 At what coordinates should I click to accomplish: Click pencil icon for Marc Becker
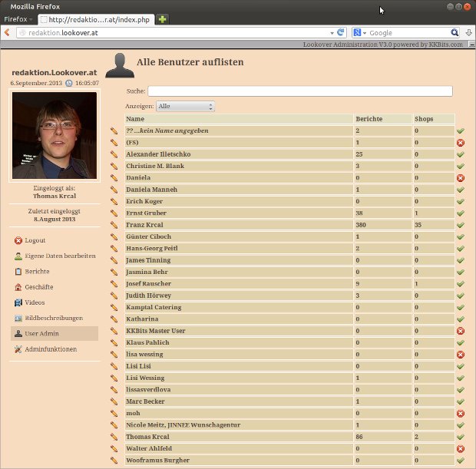tap(114, 401)
